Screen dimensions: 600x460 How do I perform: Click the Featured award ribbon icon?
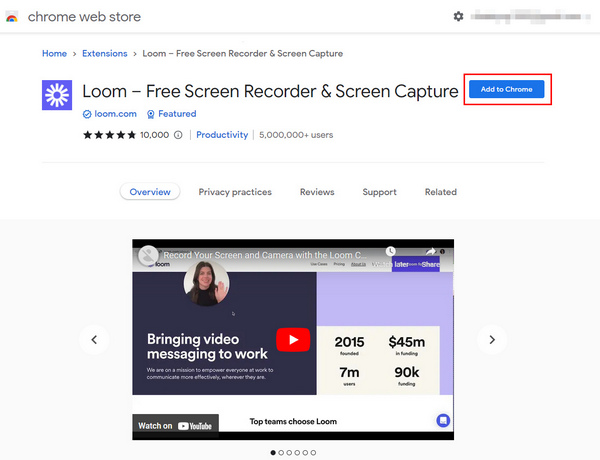point(151,114)
